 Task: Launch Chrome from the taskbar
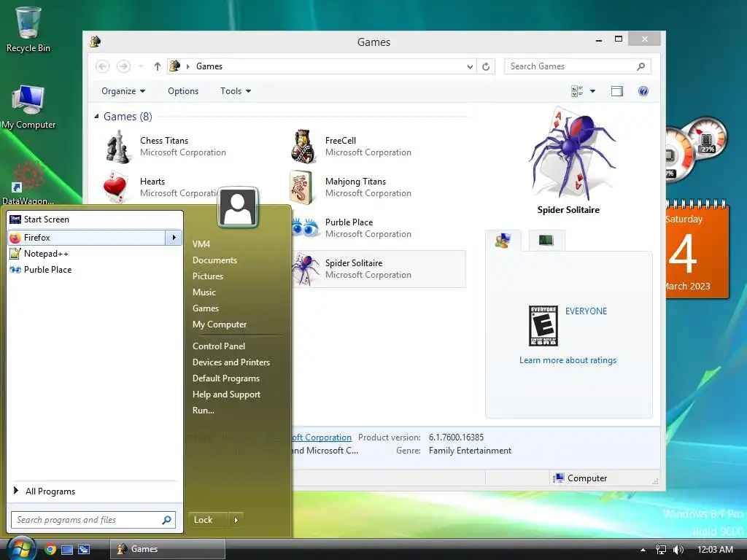pyautogui.click(x=50, y=549)
